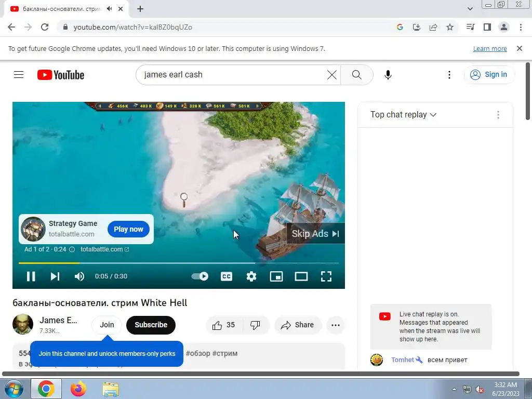Search with your voice microphone
Screen dimensions: 532x399
coord(388,75)
